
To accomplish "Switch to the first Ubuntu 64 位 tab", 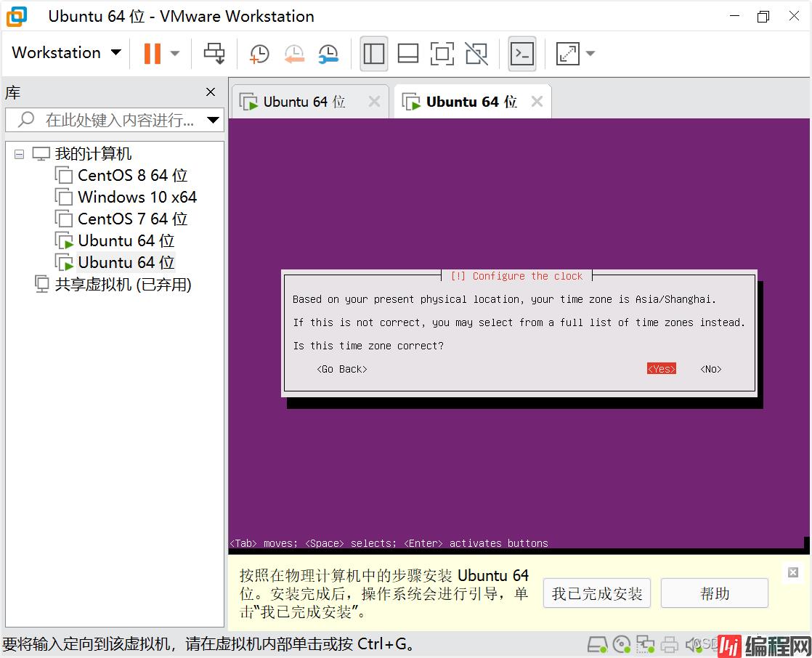I will (x=304, y=102).
